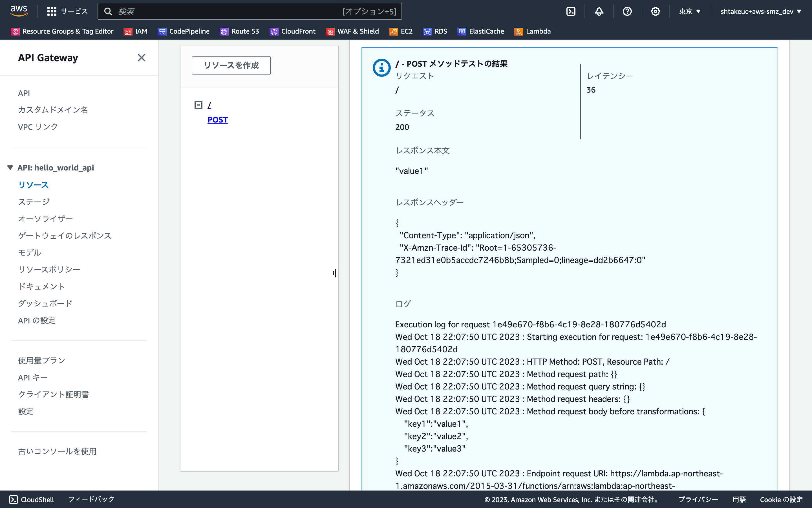Screen dimensions: 812x508
Task: Open カスタムドメイン名 in navigation
Action: tap(53, 110)
